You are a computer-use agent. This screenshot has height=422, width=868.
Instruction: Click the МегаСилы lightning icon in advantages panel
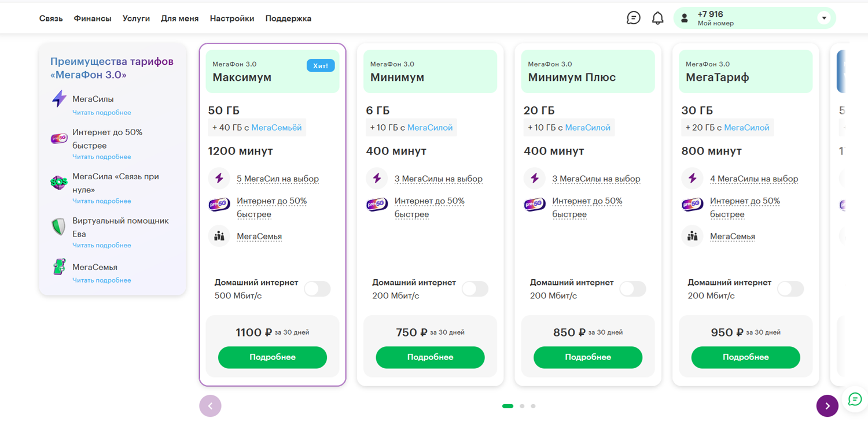tap(59, 99)
